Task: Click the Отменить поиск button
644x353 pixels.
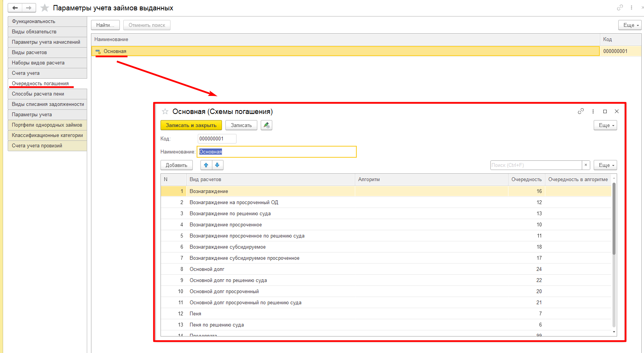Action: click(x=147, y=25)
